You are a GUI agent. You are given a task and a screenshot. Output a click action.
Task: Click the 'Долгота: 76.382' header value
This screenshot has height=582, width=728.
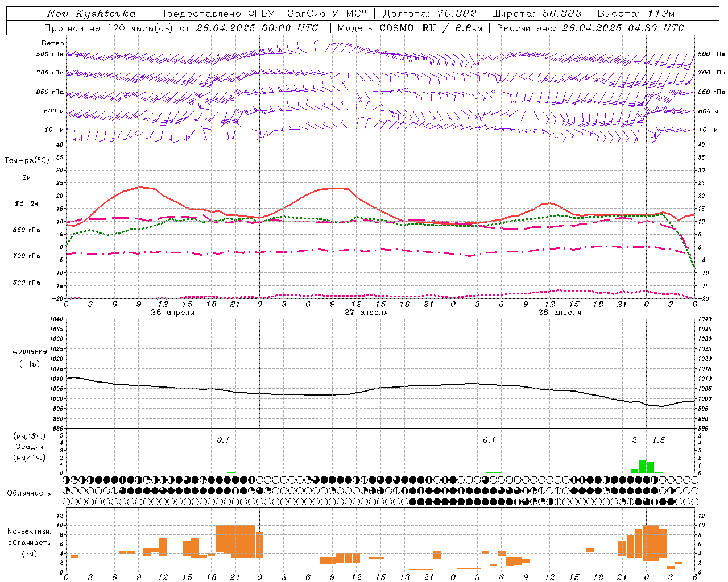429,14
